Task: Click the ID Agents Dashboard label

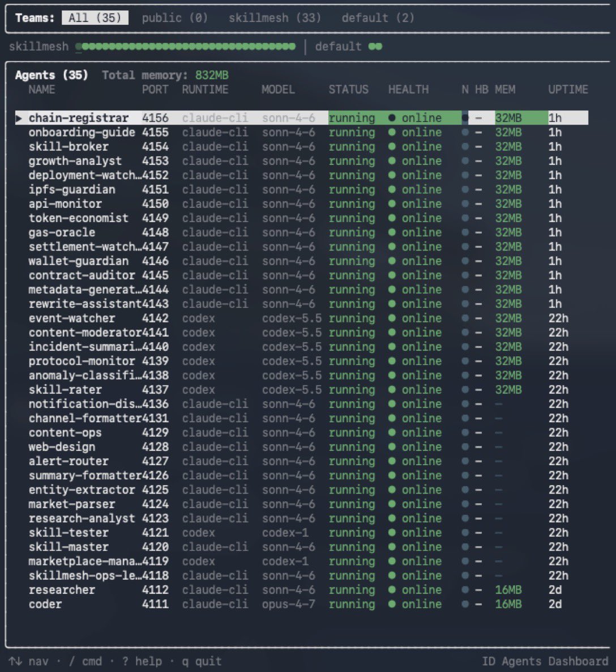Action: point(545,661)
